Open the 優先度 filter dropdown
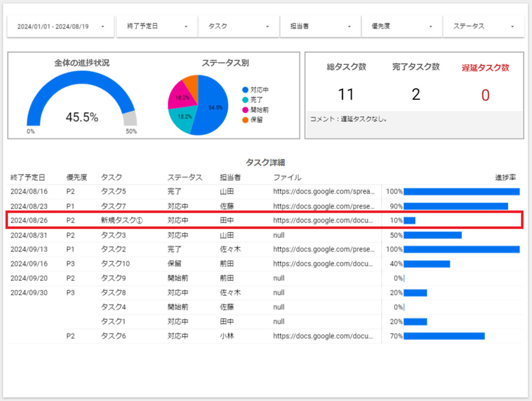The width and height of the screenshot is (532, 401). (x=402, y=26)
